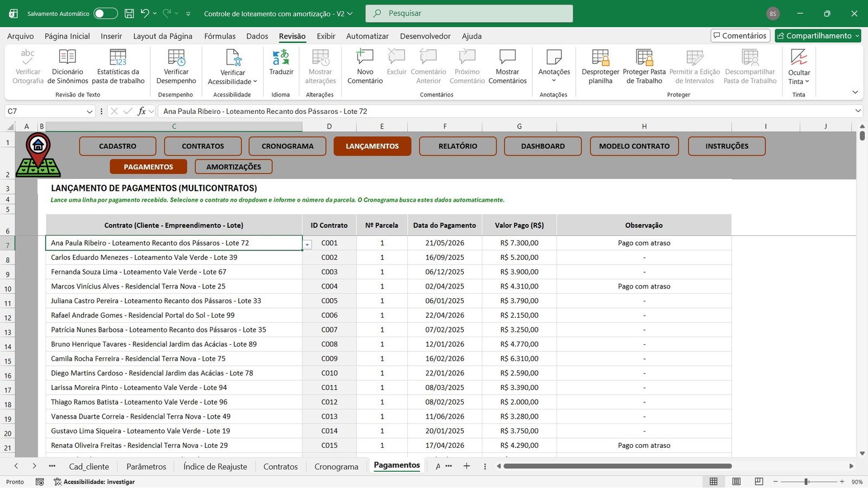Click Permitir a Edição de Intervalos

(x=695, y=67)
